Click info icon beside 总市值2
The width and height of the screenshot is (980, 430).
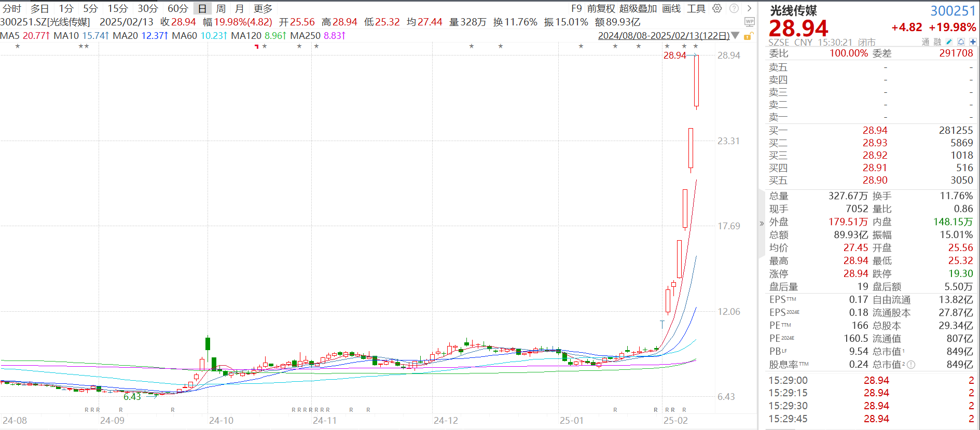pyautogui.click(x=911, y=365)
